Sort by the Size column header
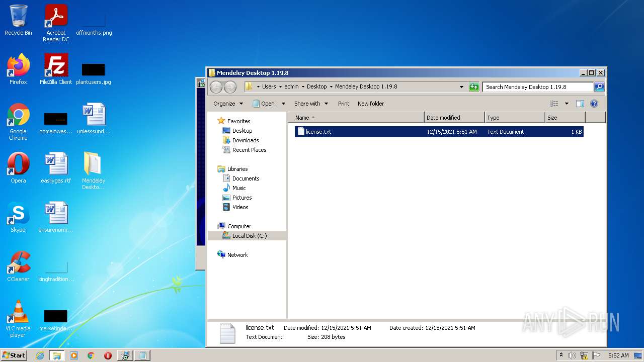Viewport: 644px width, 362px height. point(565,118)
